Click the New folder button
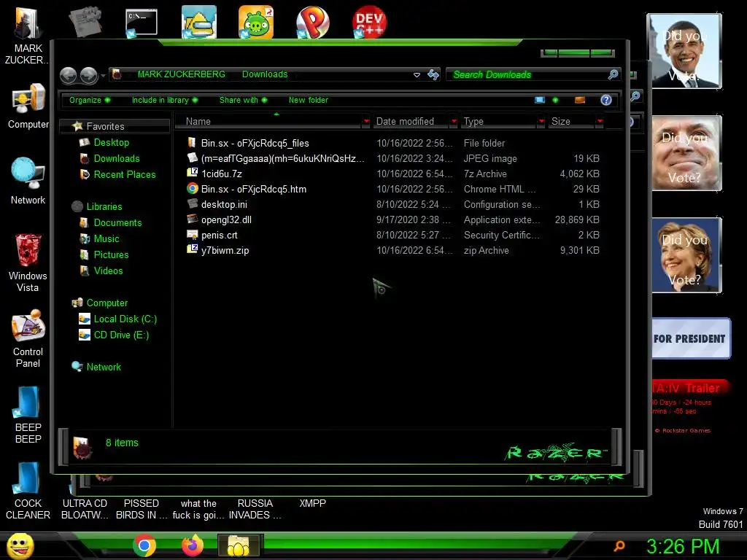747x560 pixels. point(309,100)
